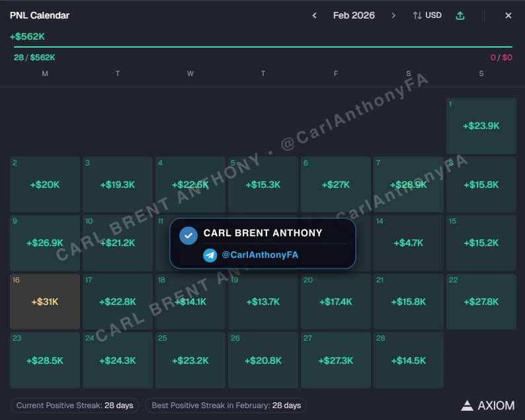Click the AXIOM logo

487,405
